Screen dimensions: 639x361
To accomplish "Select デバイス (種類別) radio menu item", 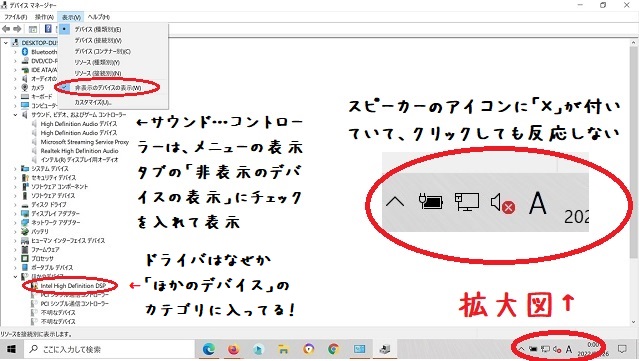I will 98,29.
